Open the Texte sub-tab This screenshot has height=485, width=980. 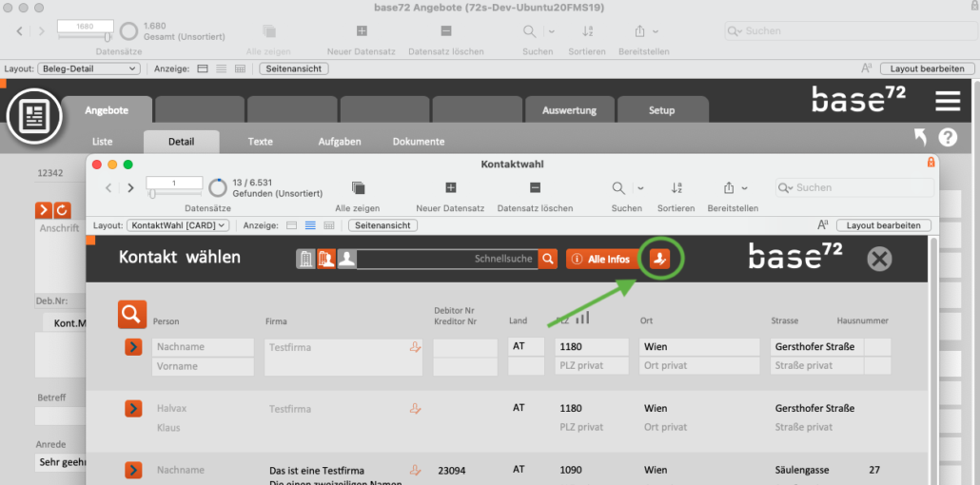coord(260,142)
